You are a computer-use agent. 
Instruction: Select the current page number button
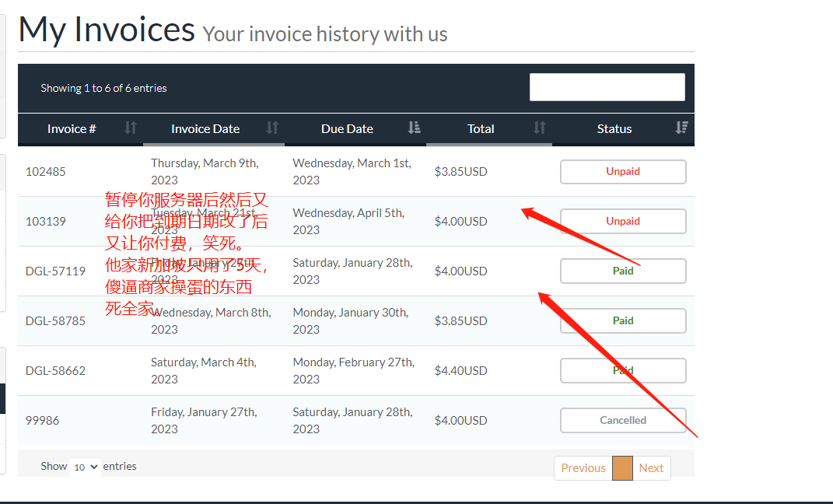(x=623, y=468)
